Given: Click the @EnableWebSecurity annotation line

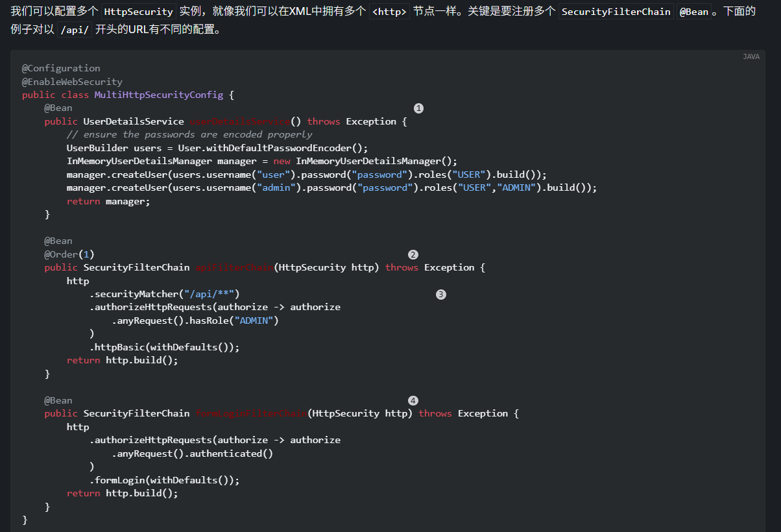Looking at the screenshot, I should coord(72,82).
